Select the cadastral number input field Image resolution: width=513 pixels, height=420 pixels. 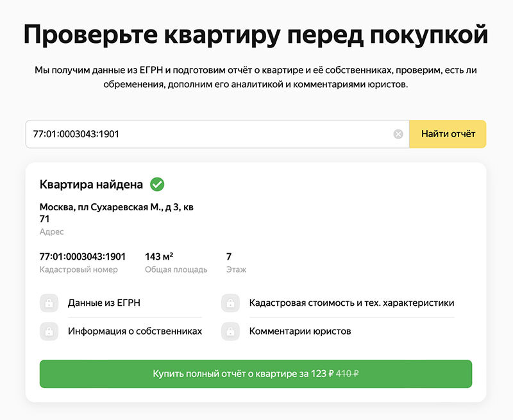pyautogui.click(x=192, y=134)
